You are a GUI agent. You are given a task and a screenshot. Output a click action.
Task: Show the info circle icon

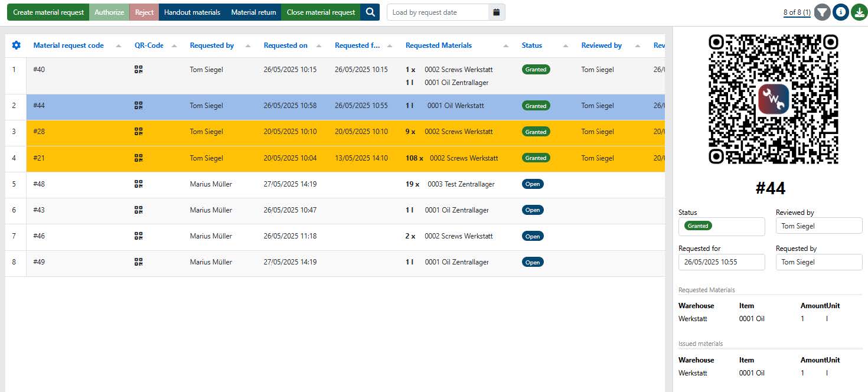[x=841, y=12]
